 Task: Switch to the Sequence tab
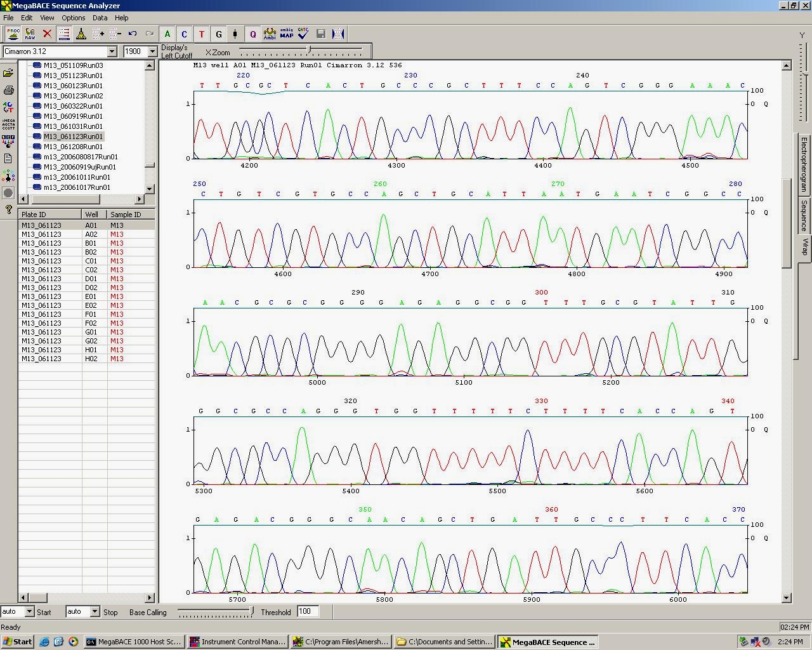[804, 216]
